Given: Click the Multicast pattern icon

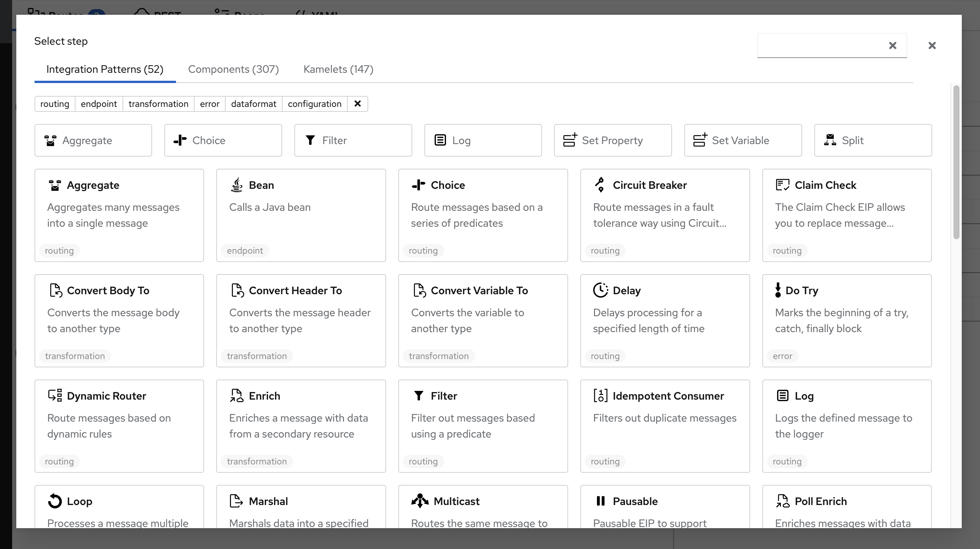Looking at the screenshot, I should pos(419,501).
